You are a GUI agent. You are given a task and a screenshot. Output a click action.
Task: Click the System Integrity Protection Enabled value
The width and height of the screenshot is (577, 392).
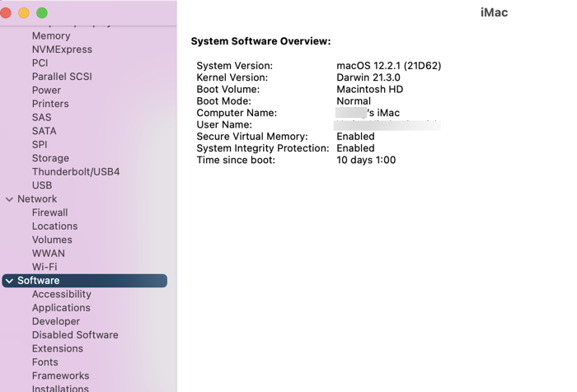355,148
